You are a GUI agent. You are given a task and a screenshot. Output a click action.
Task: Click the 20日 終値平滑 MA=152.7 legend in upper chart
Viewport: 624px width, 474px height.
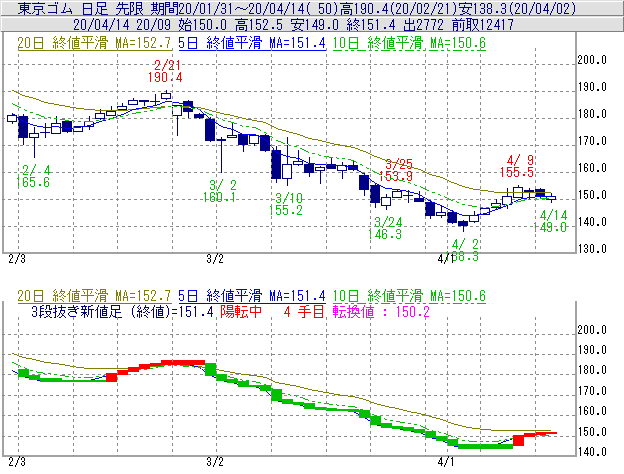94,43
